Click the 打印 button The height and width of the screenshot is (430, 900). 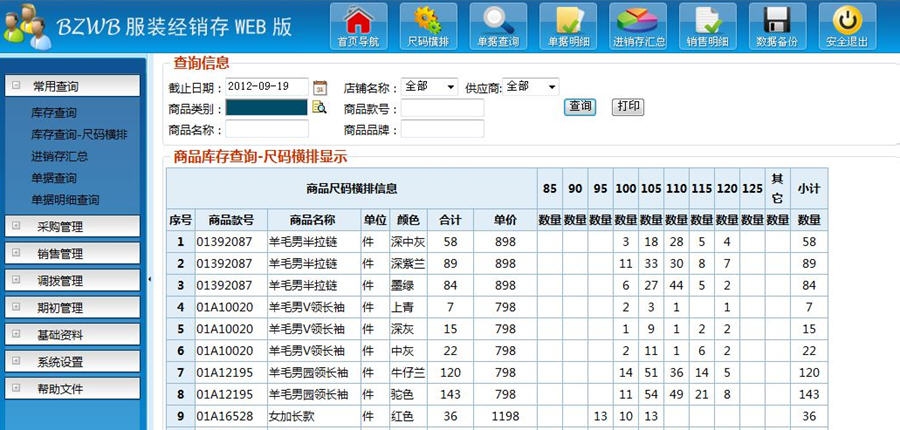coord(628,107)
